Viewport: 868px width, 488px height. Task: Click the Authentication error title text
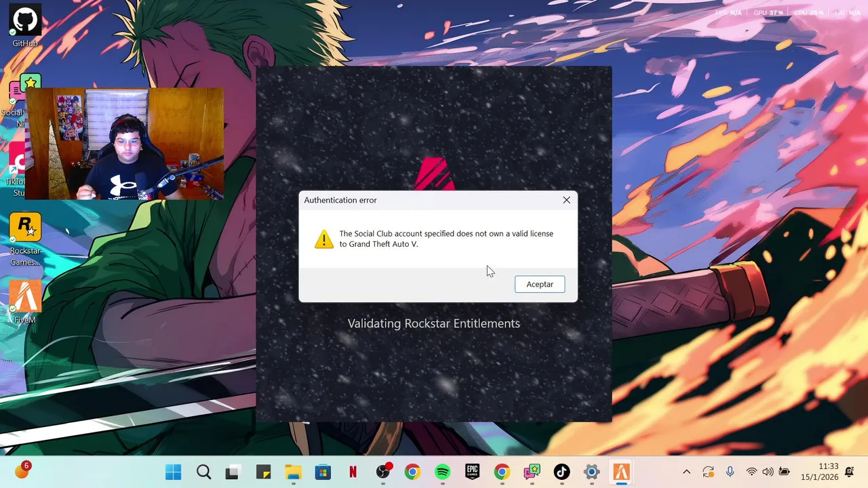[x=340, y=200]
